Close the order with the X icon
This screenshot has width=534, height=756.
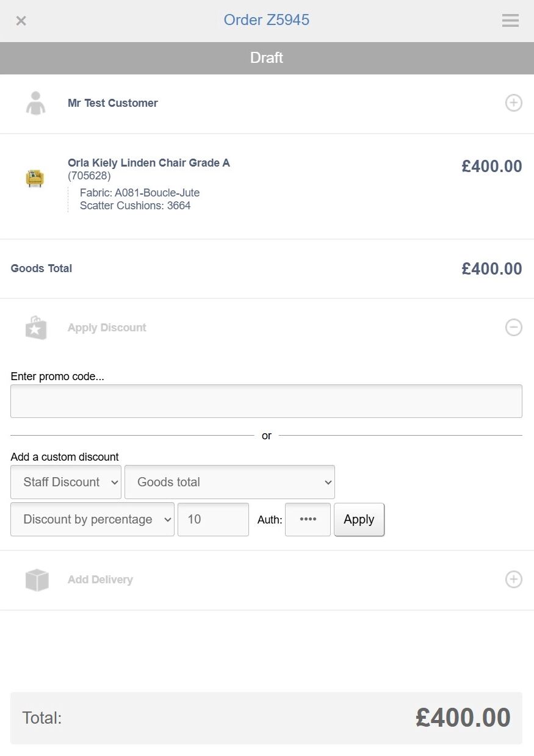(x=21, y=21)
